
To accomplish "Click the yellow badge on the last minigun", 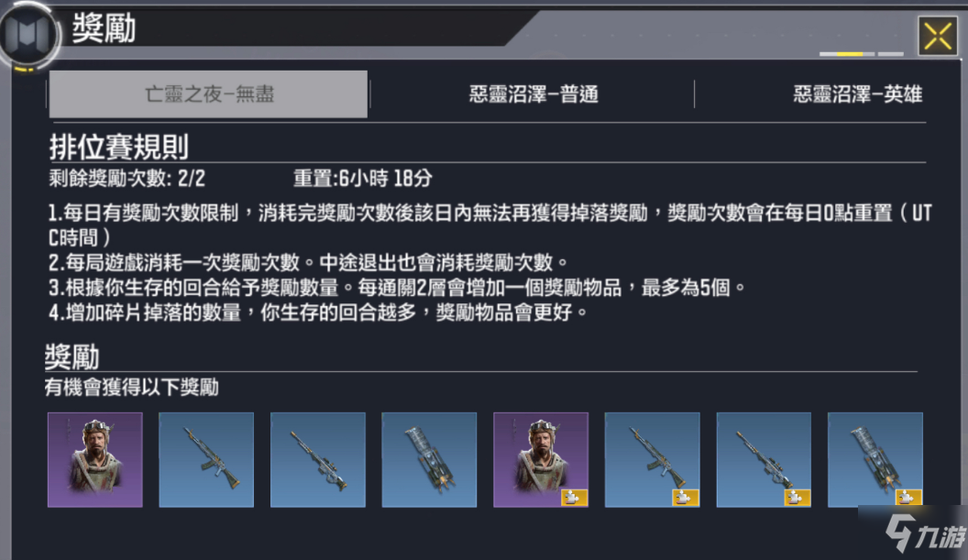I will (908, 498).
